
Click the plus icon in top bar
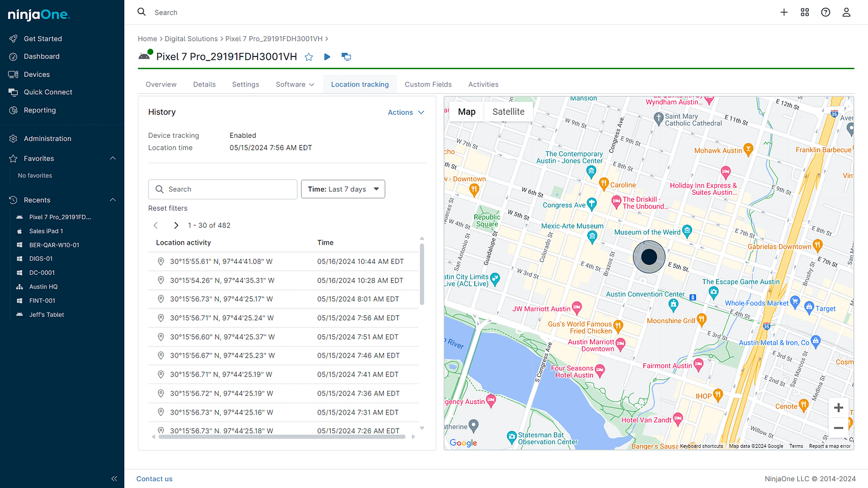pyautogui.click(x=784, y=12)
